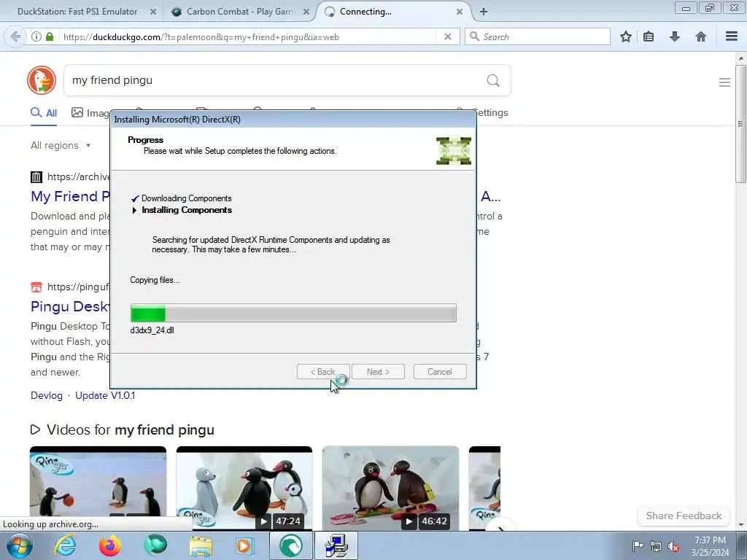This screenshot has height=560, width=747.
Task: Expand the All regions dropdown
Action: [x=61, y=145]
